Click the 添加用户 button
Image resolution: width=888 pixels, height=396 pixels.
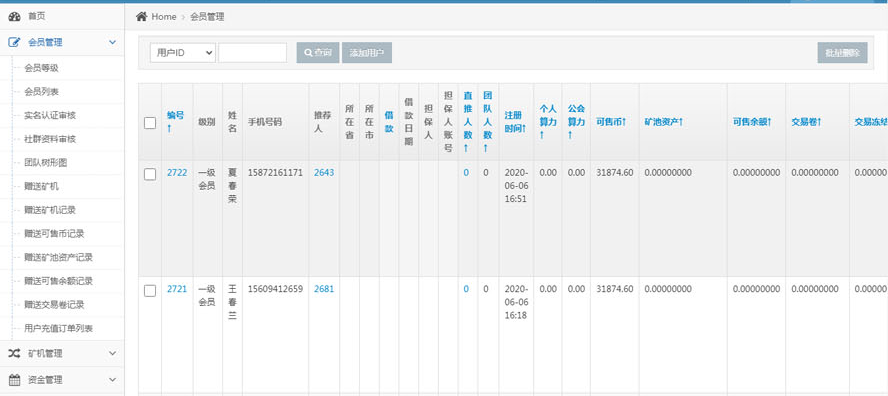click(367, 53)
